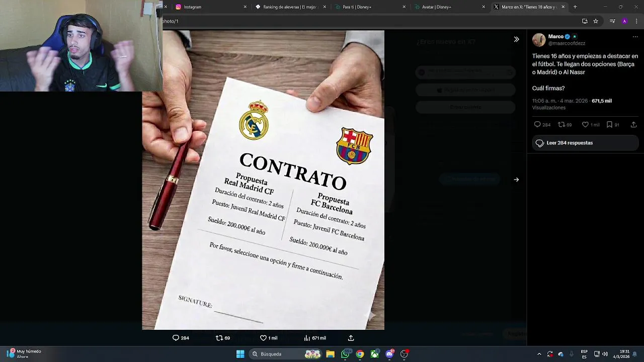Close the Ranking de aleveraa tab
Image resolution: width=644 pixels, height=362 pixels.
(325, 7)
